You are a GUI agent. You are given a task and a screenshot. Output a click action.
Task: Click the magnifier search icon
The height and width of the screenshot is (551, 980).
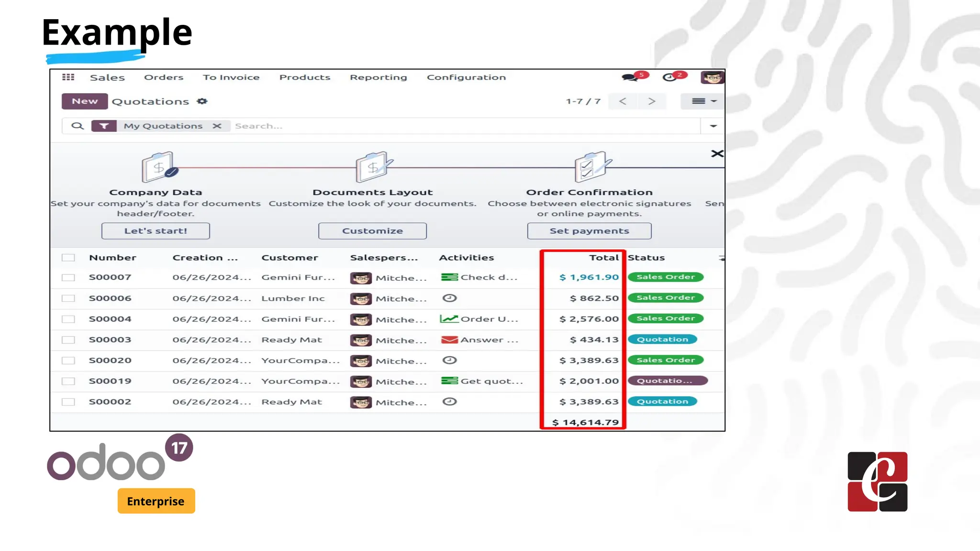78,126
